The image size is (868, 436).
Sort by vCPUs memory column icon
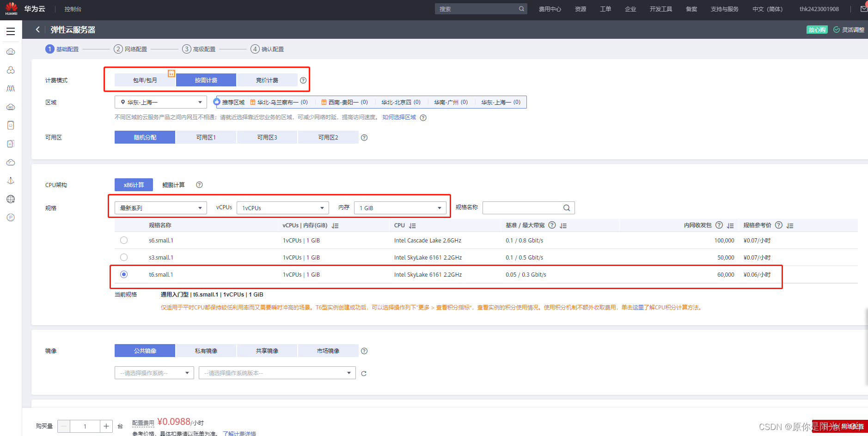coord(336,226)
